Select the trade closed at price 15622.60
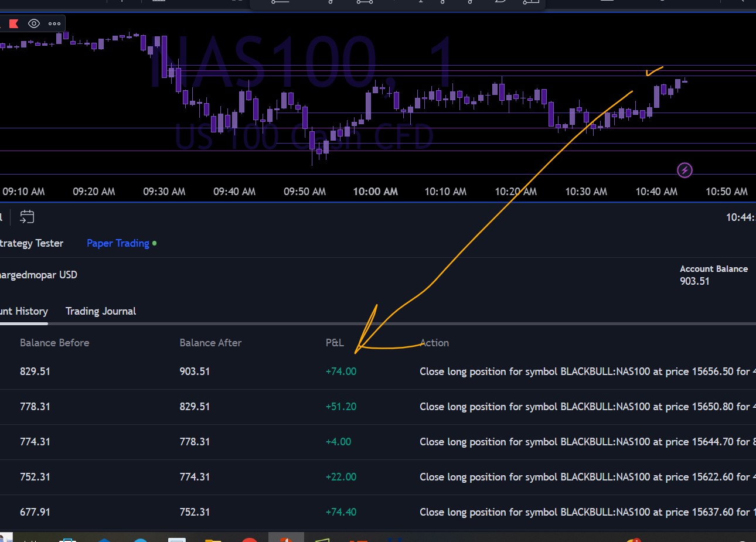 (x=584, y=477)
